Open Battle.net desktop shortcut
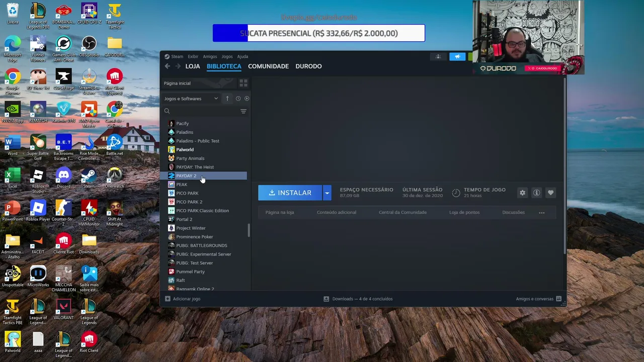644x362 pixels. coord(115,145)
